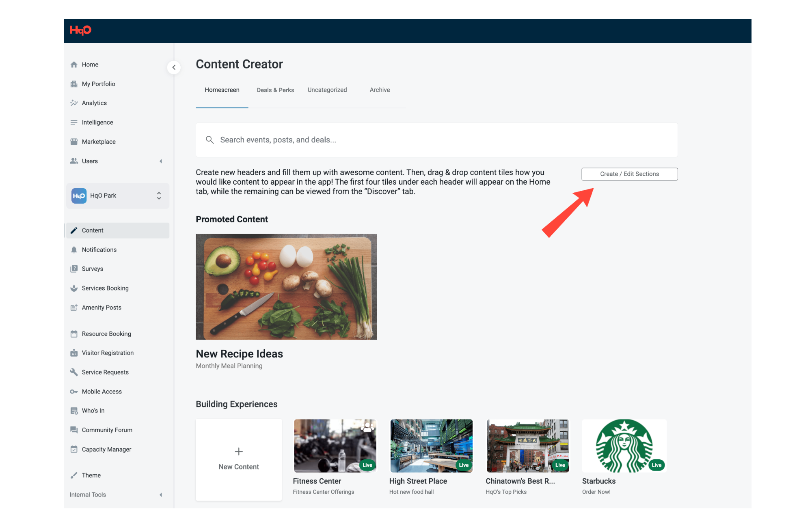This screenshot has height=525, width=812.
Task: Open the New Recipe Ideas promoted image
Action: (x=286, y=287)
